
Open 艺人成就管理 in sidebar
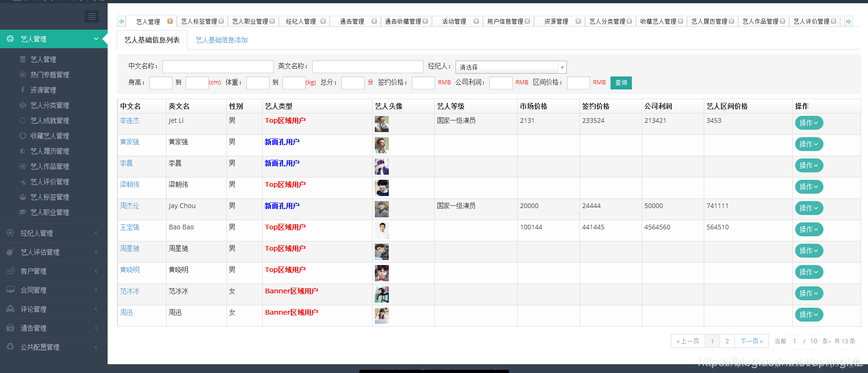click(x=50, y=120)
